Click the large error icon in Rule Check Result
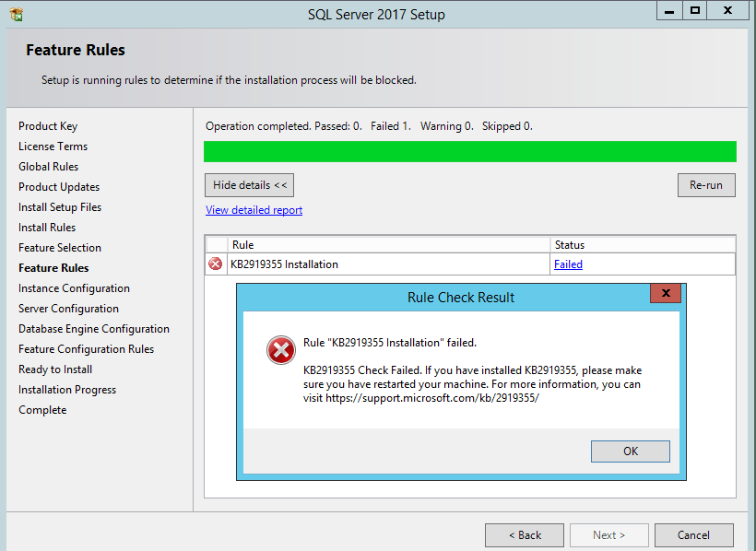 pyautogui.click(x=281, y=350)
